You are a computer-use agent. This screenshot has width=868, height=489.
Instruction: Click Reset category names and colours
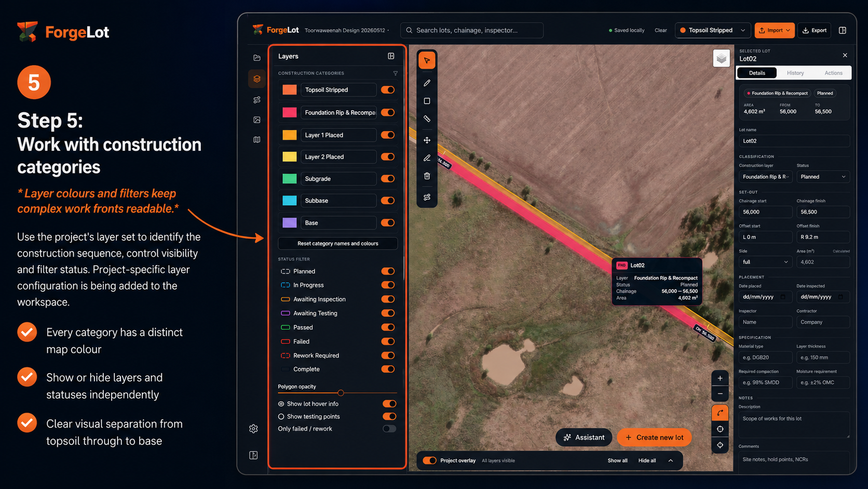pyautogui.click(x=338, y=243)
